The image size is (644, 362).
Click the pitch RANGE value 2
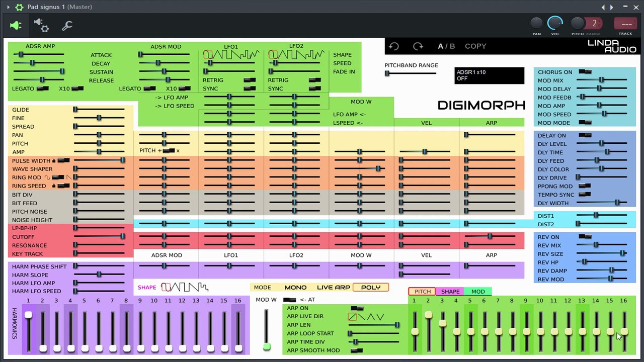coord(594,23)
